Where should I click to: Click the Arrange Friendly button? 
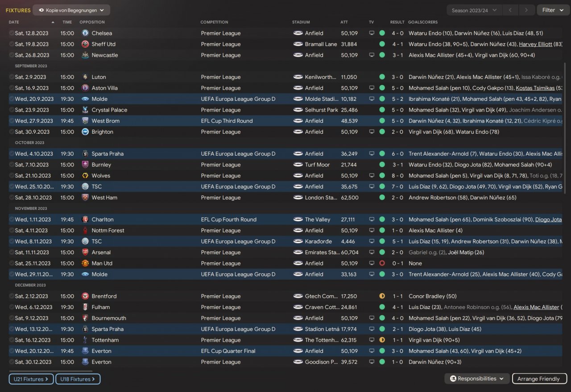pos(539,379)
